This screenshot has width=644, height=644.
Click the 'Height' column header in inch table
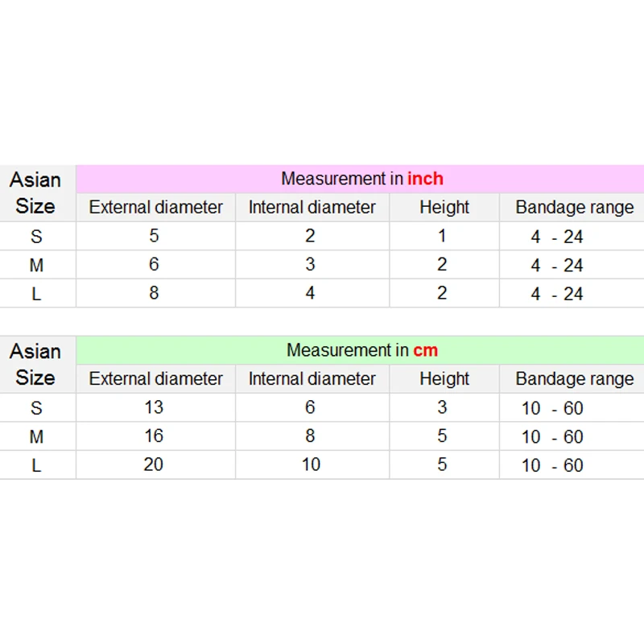click(444, 207)
